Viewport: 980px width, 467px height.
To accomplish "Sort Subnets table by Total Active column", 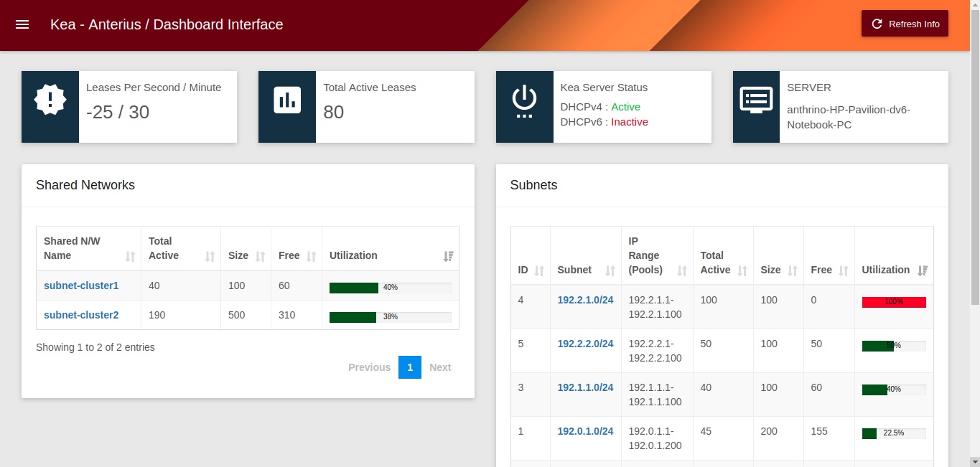I will (x=724, y=255).
